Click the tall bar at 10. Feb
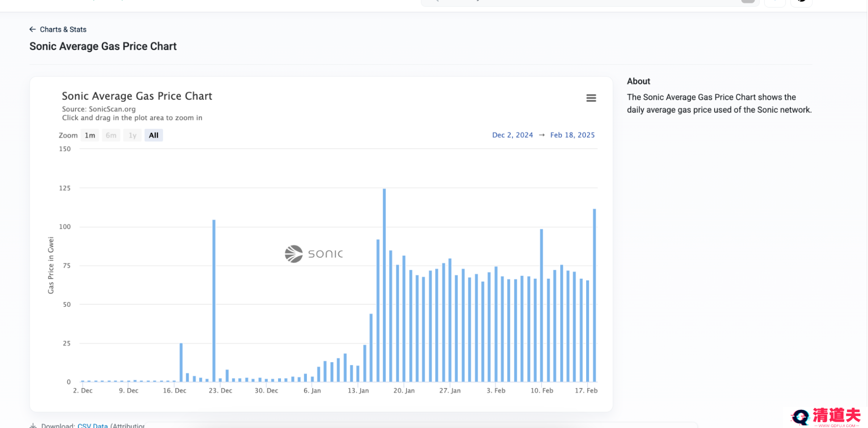868x428 pixels. coord(541,305)
